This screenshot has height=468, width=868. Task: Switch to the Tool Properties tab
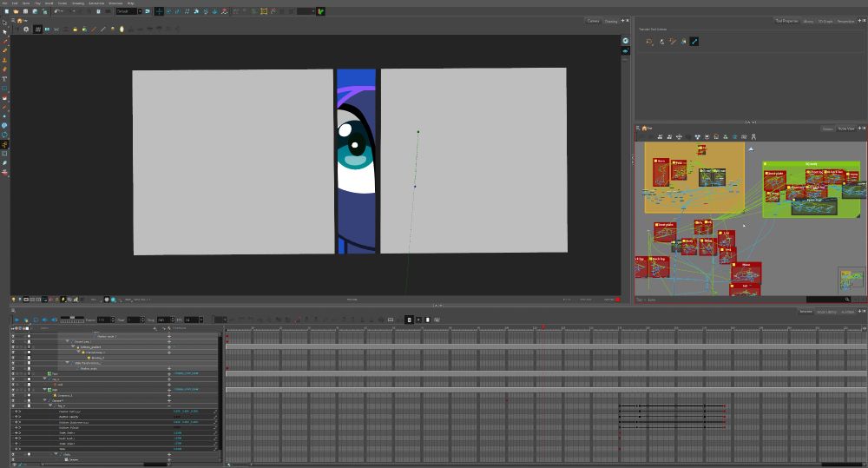coord(786,21)
